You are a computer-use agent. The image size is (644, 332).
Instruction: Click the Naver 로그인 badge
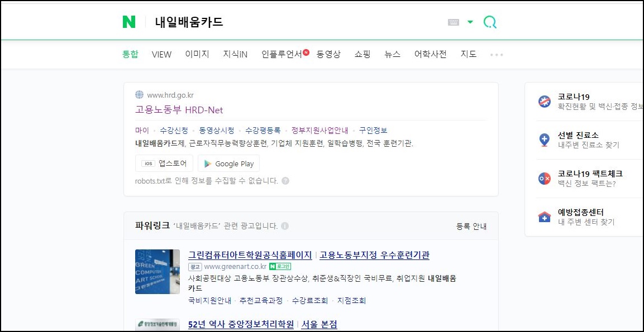pyautogui.click(x=280, y=267)
